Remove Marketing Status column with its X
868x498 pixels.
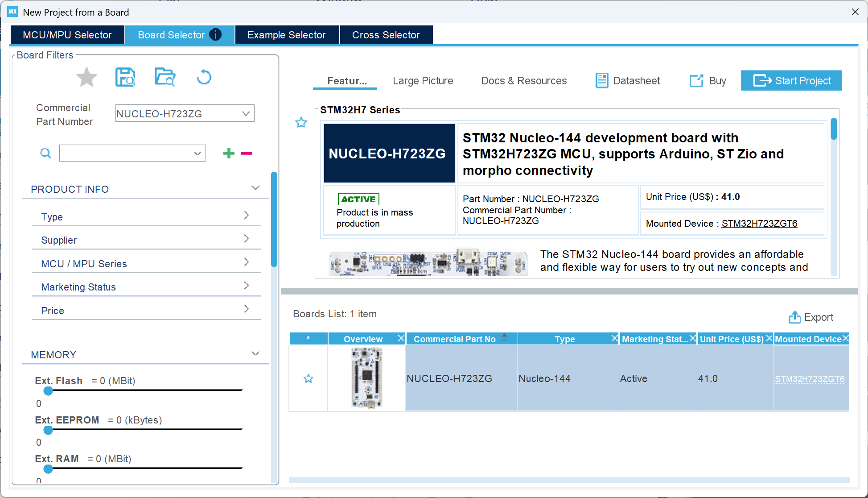692,338
